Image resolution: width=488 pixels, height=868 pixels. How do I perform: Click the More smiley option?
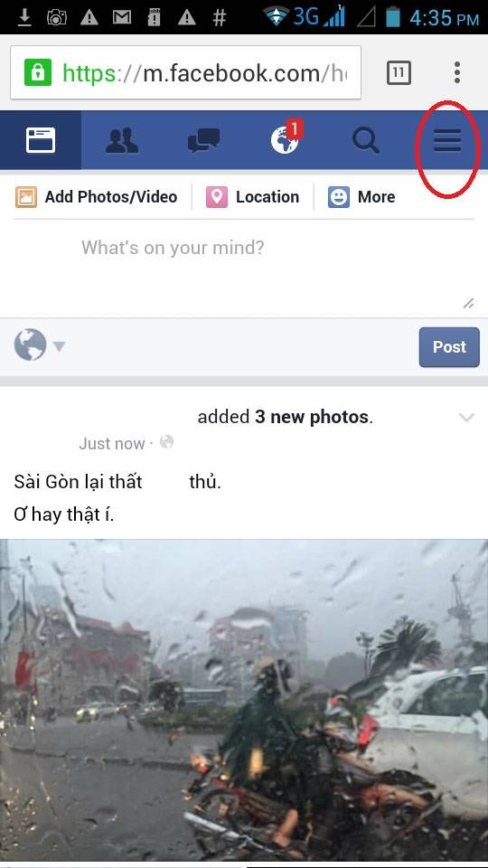361,197
